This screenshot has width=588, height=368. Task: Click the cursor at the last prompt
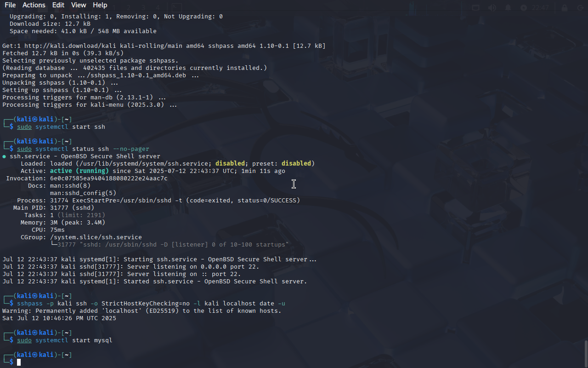(x=19, y=362)
